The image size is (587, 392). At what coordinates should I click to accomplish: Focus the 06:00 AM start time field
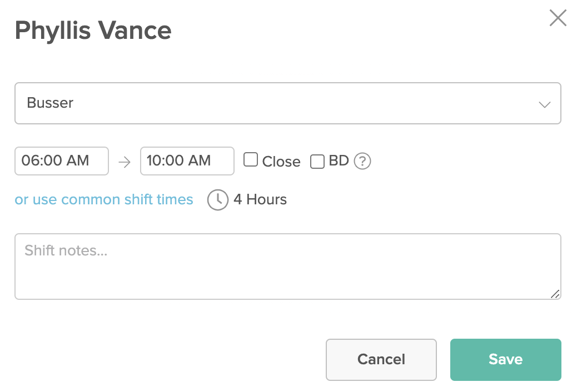click(62, 161)
